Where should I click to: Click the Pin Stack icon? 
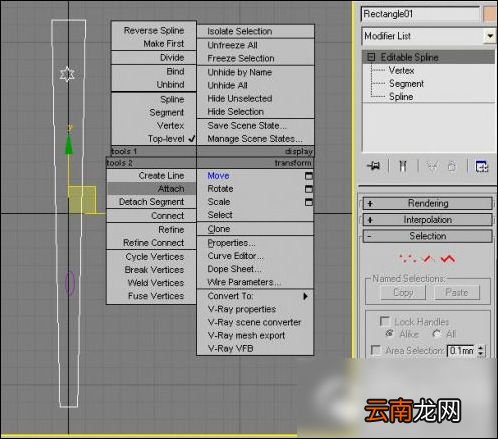[374, 166]
